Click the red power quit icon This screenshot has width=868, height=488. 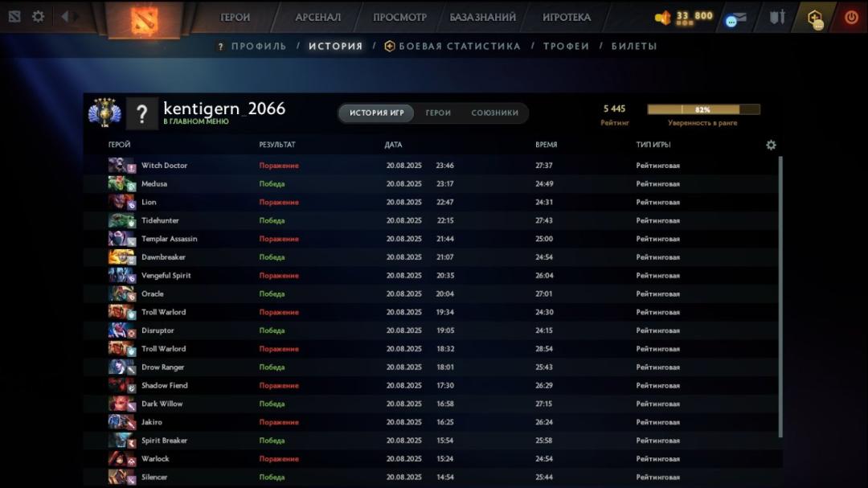click(x=851, y=17)
